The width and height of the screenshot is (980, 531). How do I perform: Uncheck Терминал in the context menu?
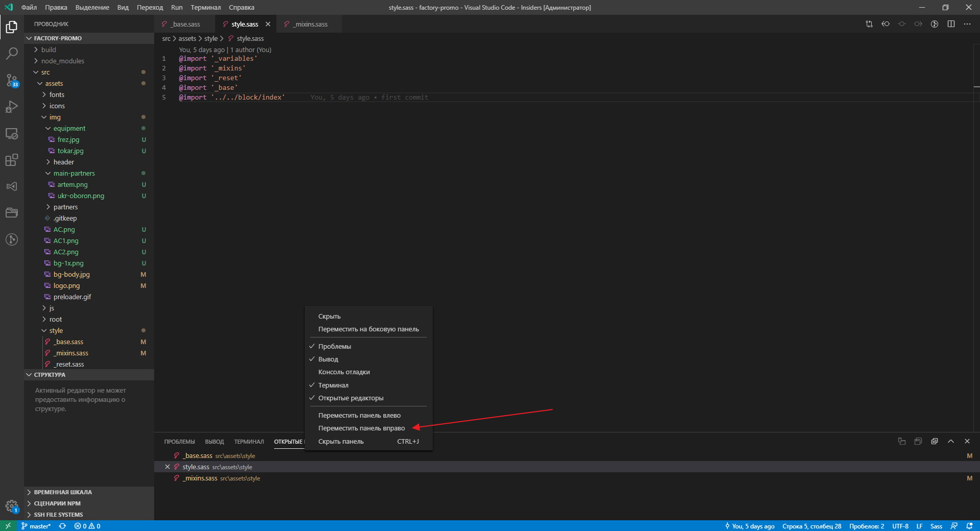pyautogui.click(x=369, y=385)
